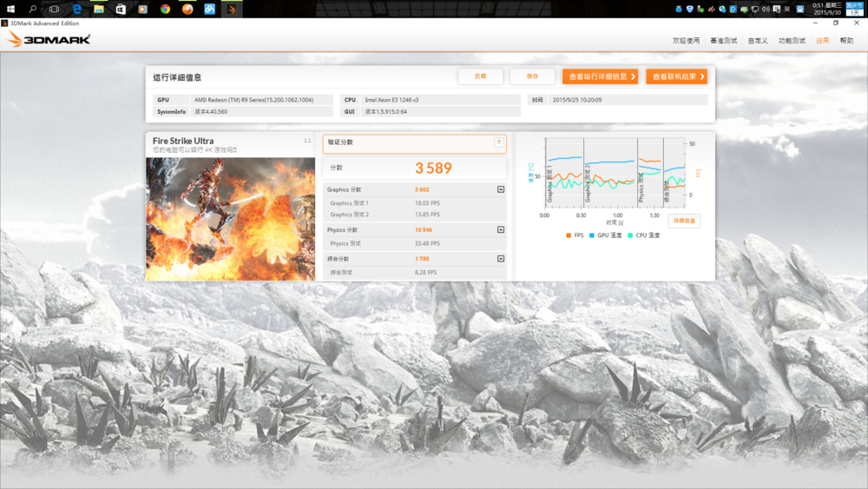Open the media player taskbar icon
The width and height of the screenshot is (868, 489).
143,9
